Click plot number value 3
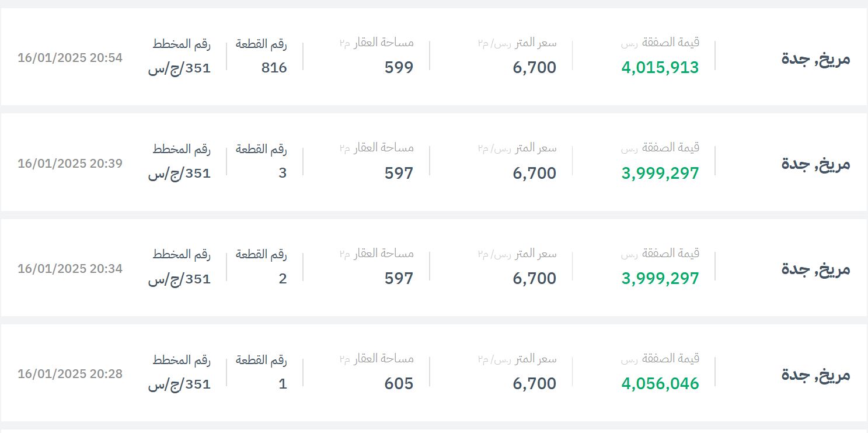 [283, 174]
